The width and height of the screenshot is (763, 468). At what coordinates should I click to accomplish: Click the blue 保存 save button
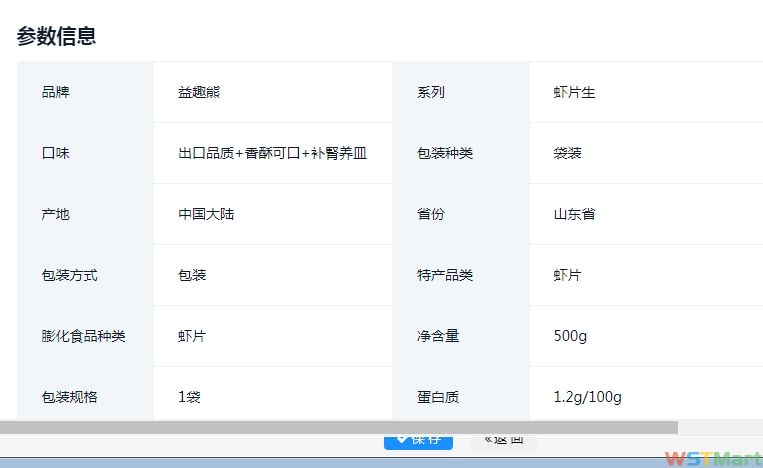[x=418, y=441]
